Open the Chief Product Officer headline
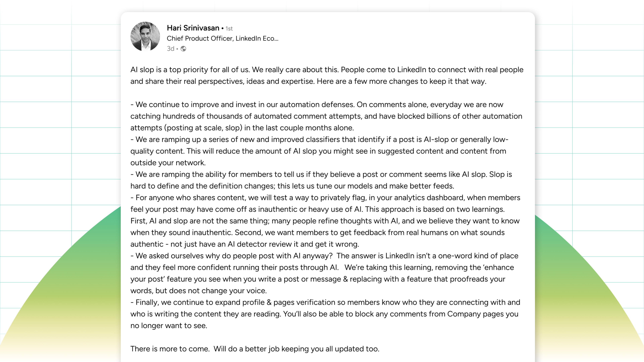Viewport: 644px width, 362px height. point(222,39)
